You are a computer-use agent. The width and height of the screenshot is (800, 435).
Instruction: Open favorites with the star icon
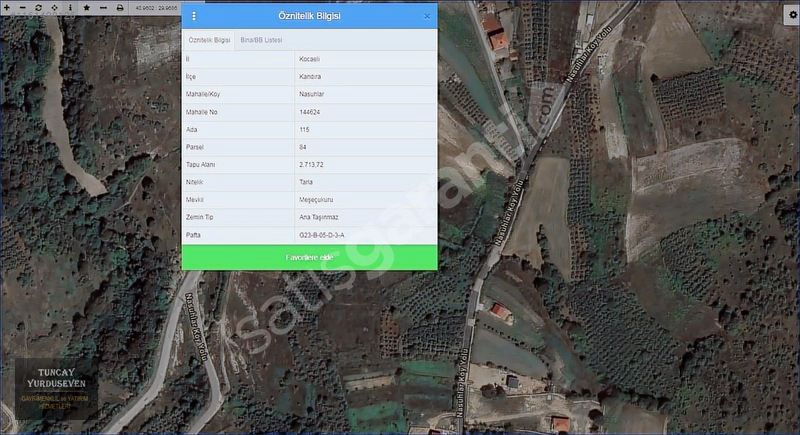click(87, 7)
